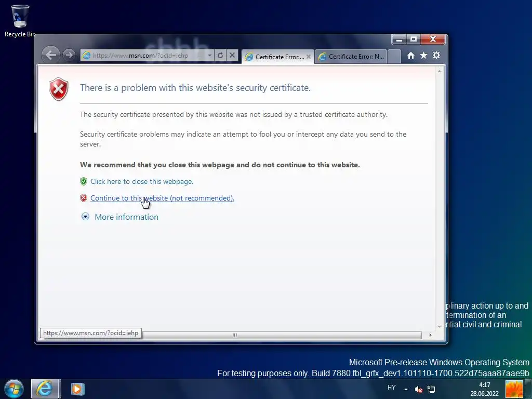Screen dimensions: 532x399
Task: Close the Internet Explorer window
Action: coord(433,39)
